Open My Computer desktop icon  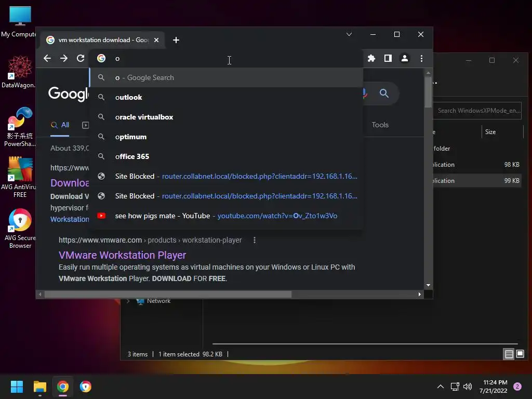pos(20,22)
